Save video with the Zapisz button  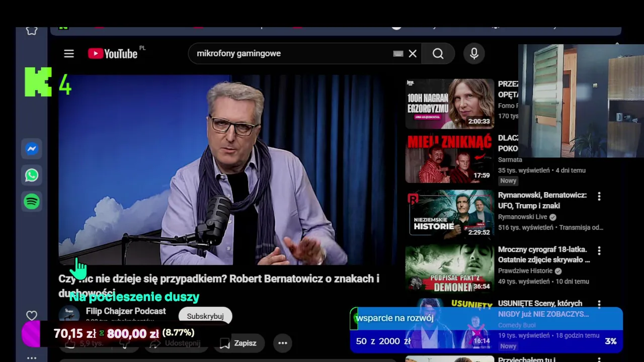[x=239, y=343]
